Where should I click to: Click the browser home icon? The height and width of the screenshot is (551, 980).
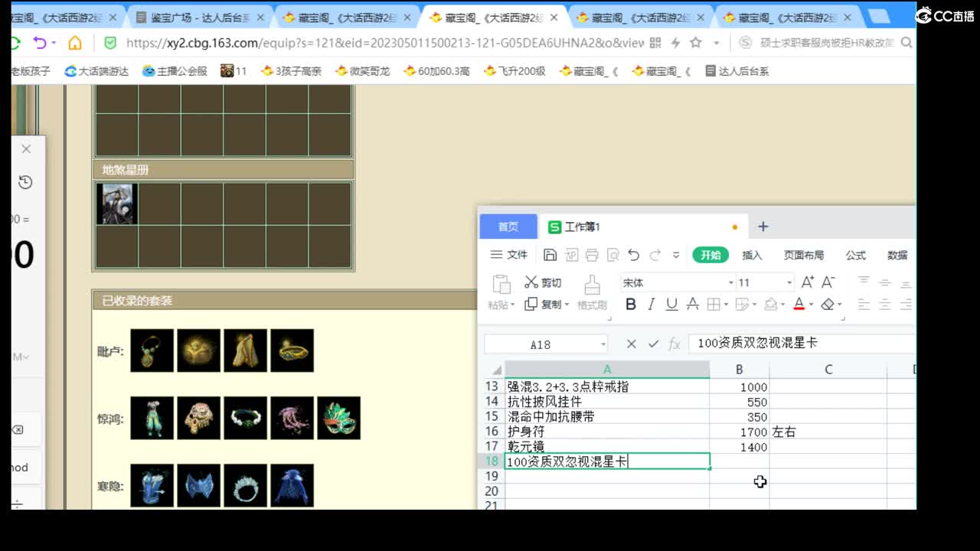75,43
